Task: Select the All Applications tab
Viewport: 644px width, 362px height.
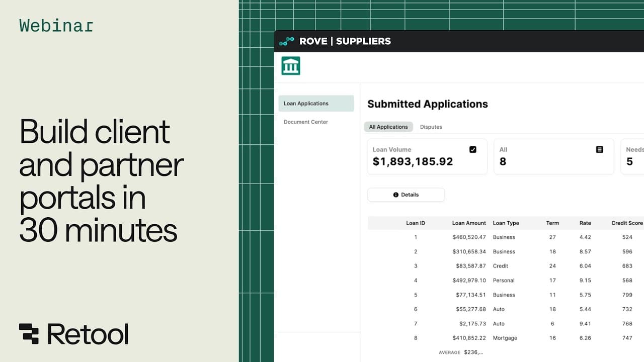Action: pos(388,127)
